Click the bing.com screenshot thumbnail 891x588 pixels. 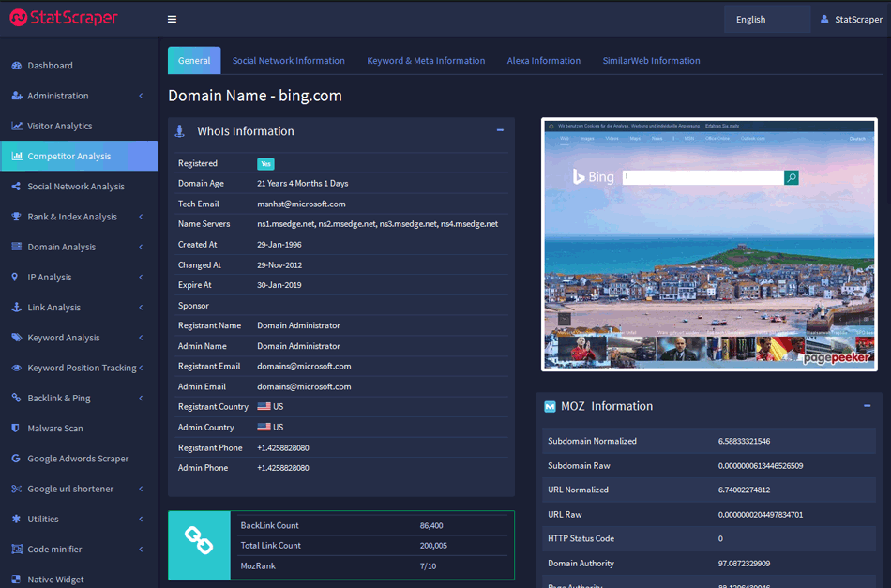point(709,244)
